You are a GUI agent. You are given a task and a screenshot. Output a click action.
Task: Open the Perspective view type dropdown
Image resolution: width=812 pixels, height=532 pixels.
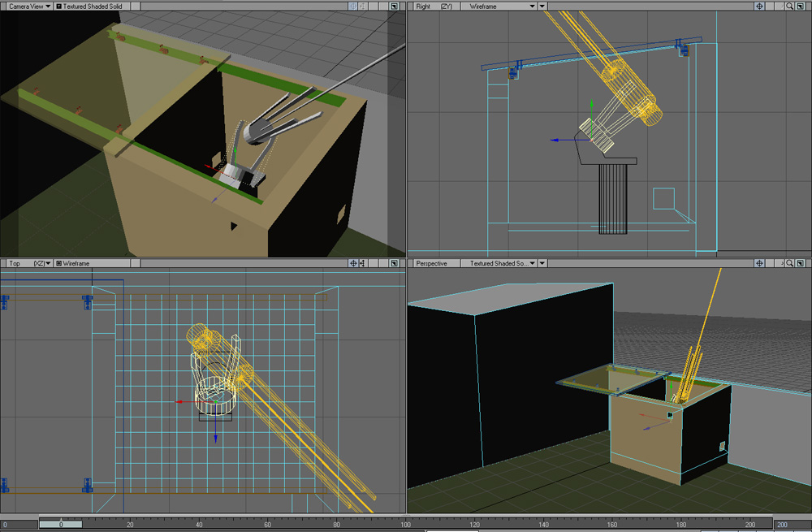pos(436,263)
